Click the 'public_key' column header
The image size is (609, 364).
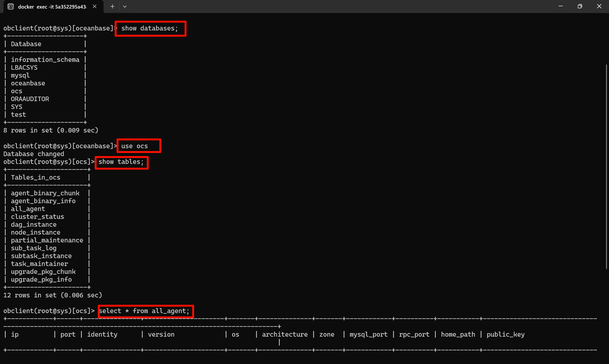point(506,334)
